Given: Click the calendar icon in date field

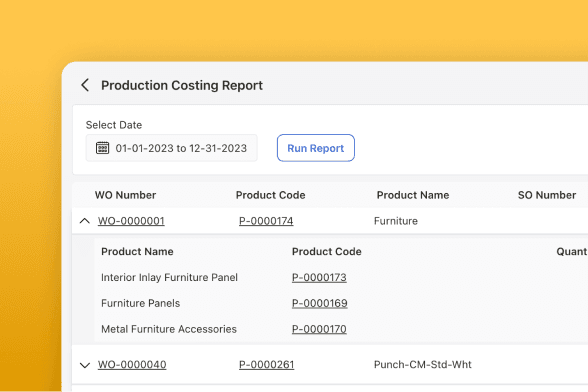Looking at the screenshot, I should [x=102, y=148].
